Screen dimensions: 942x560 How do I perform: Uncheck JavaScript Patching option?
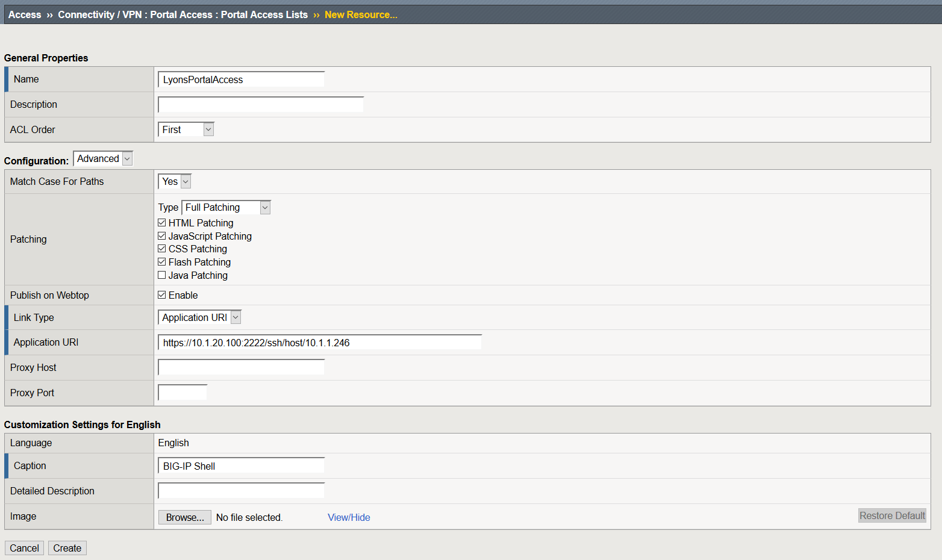pyautogui.click(x=161, y=236)
